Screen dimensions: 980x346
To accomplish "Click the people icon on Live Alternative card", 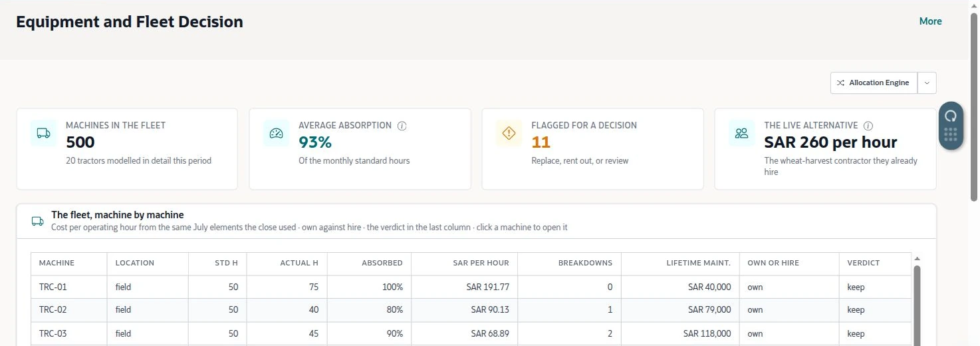I will pos(741,133).
